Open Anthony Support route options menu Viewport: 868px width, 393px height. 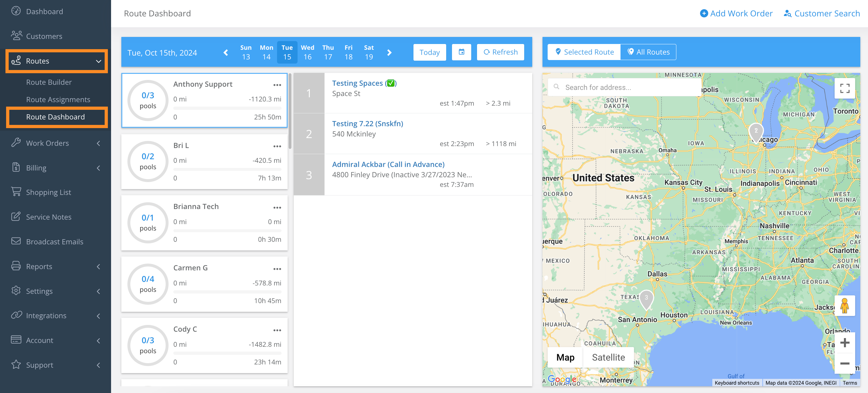point(277,85)
